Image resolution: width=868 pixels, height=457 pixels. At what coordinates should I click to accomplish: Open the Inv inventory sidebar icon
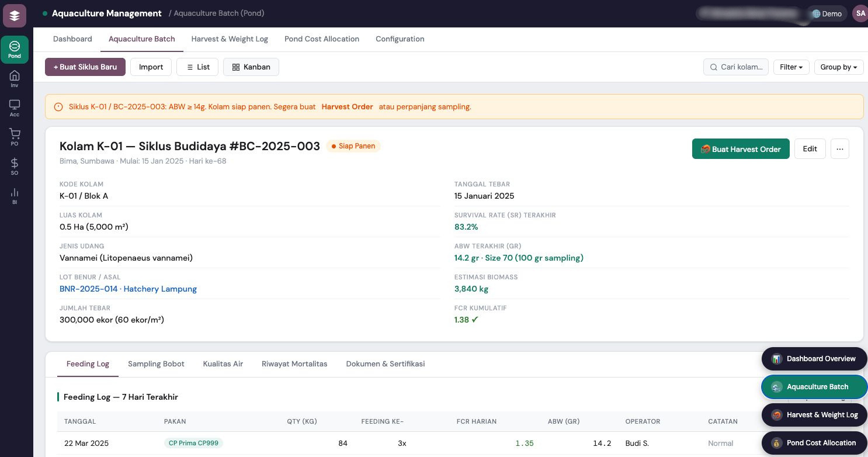coord(15,79)
